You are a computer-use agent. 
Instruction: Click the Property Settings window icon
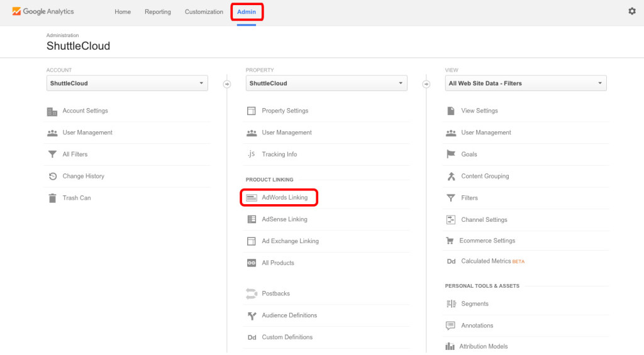pyautogui.click(x=252, y=111)
